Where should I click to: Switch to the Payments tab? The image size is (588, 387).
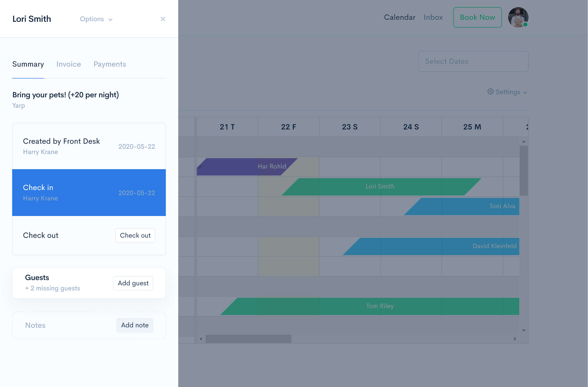pyautogui.click(x=110, y=64)
